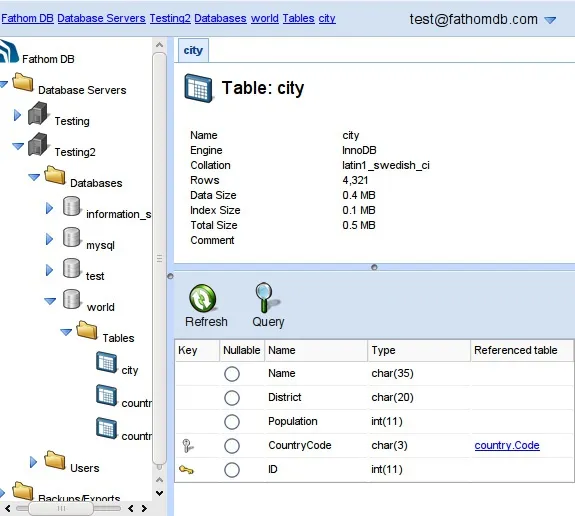Click the splitter handle between info and columns

tap(374, 267)
